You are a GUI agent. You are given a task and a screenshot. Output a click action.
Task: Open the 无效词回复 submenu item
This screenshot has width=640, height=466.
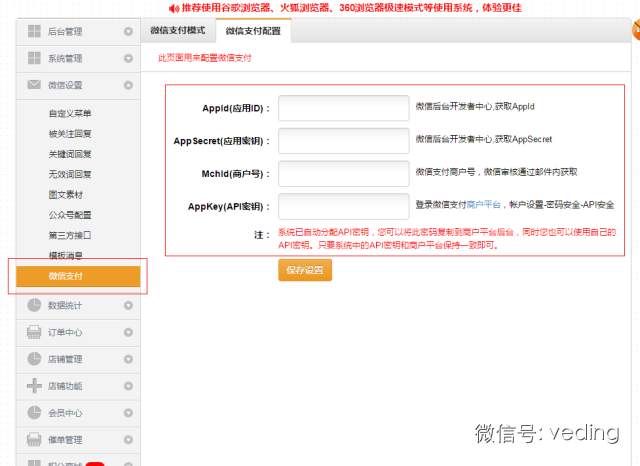(70, 175)
